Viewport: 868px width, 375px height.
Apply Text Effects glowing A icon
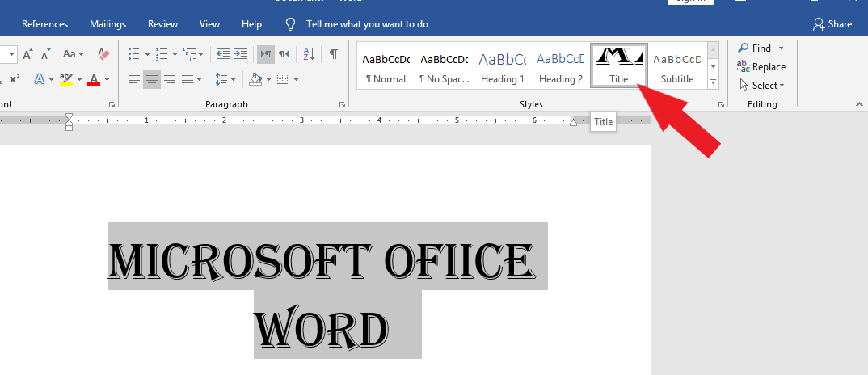(x=40, y=80)
